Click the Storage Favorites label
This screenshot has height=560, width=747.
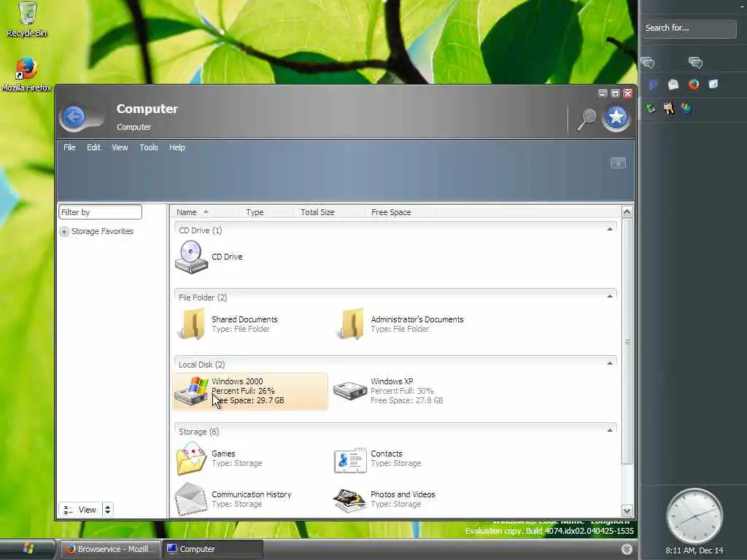[x=102, y=231]
